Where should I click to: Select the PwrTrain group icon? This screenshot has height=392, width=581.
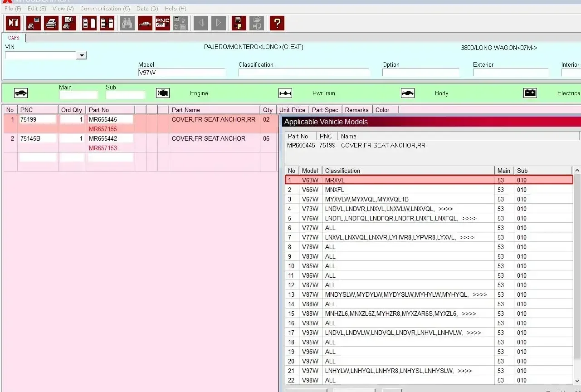[x=285, y=93]
